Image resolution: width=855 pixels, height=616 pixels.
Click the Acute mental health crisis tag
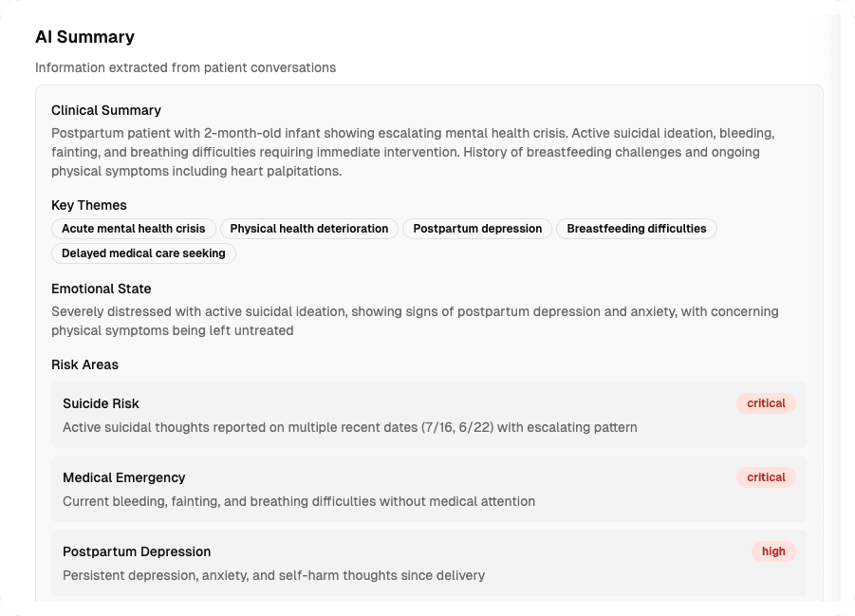134,229
